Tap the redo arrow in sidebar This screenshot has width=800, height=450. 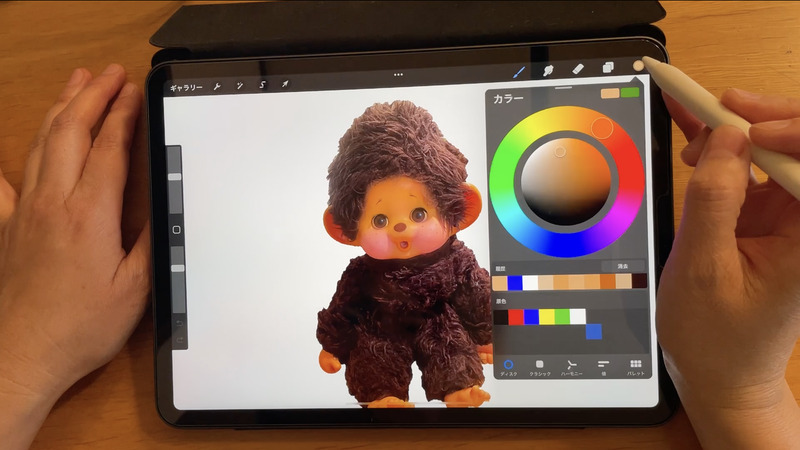pyautogui.click(x=180, y=339)
